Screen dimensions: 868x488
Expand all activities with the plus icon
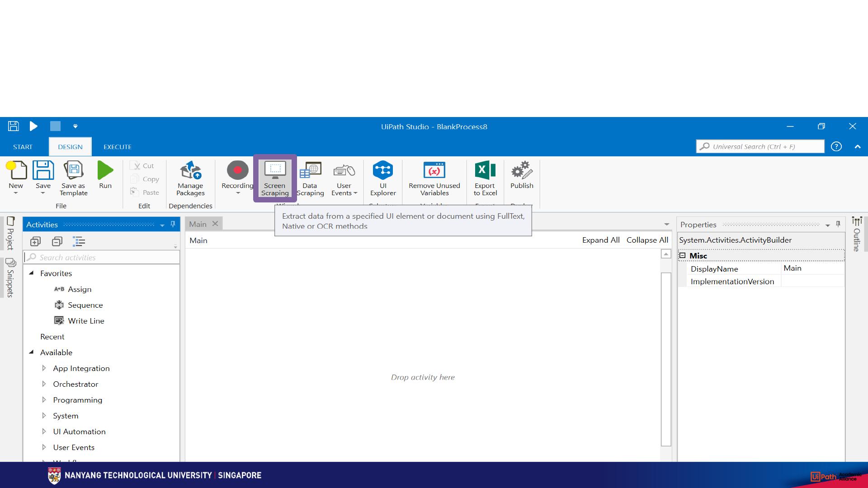pos(35,241)
